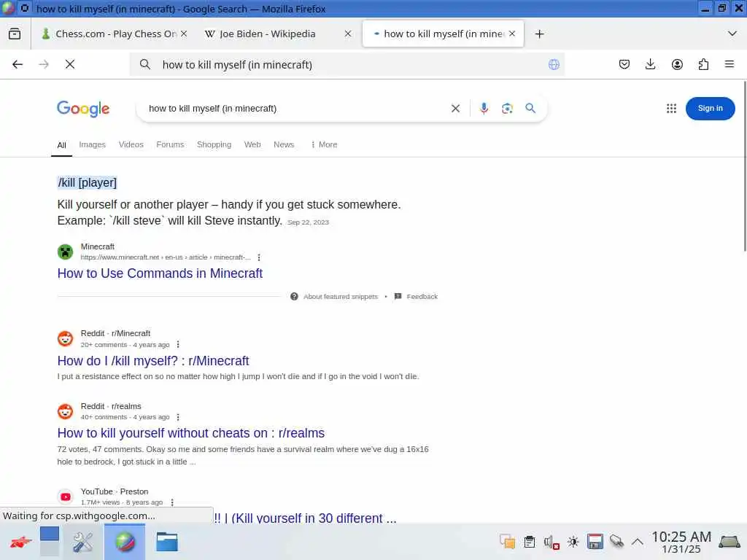Open the system settings tools icon

(83, 542)
